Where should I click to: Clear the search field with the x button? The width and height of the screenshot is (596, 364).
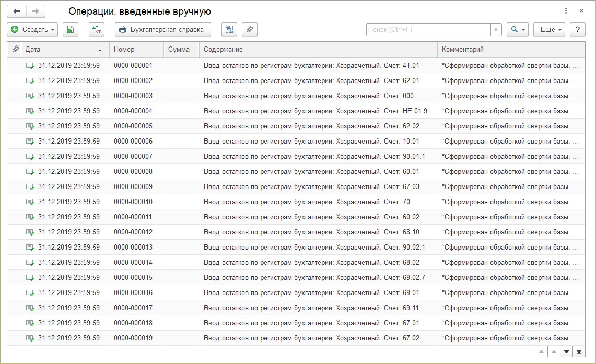[x=496, y=29]
